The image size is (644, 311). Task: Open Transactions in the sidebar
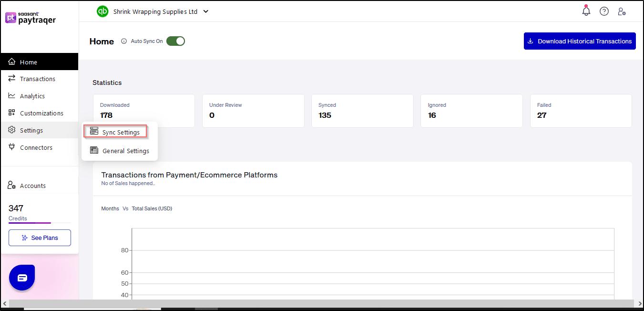coord(37,79)
